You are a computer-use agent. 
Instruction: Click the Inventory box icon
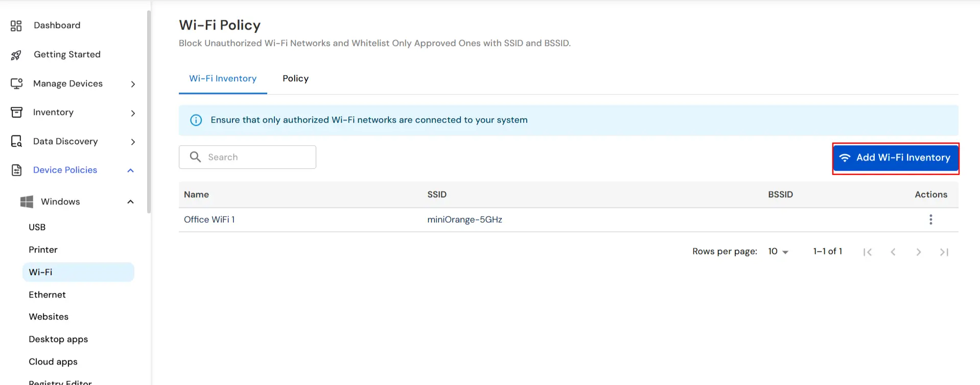pos(16,112)
